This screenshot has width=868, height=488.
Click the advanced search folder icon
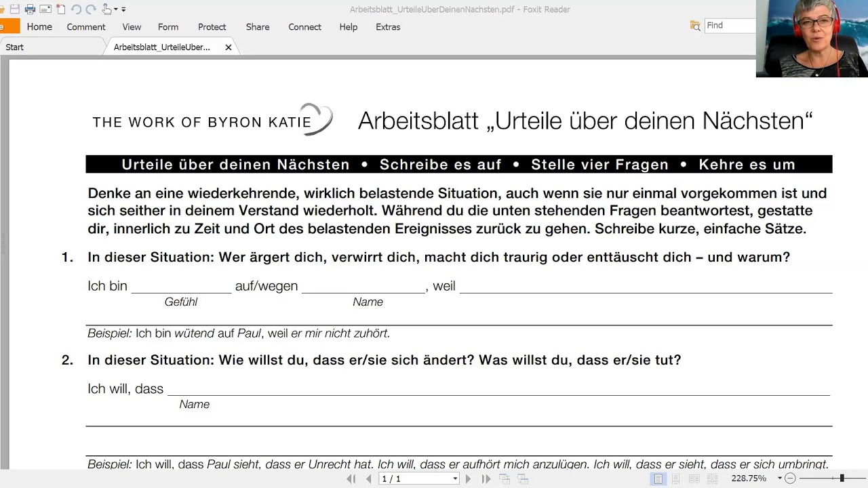tap(695, 26)
